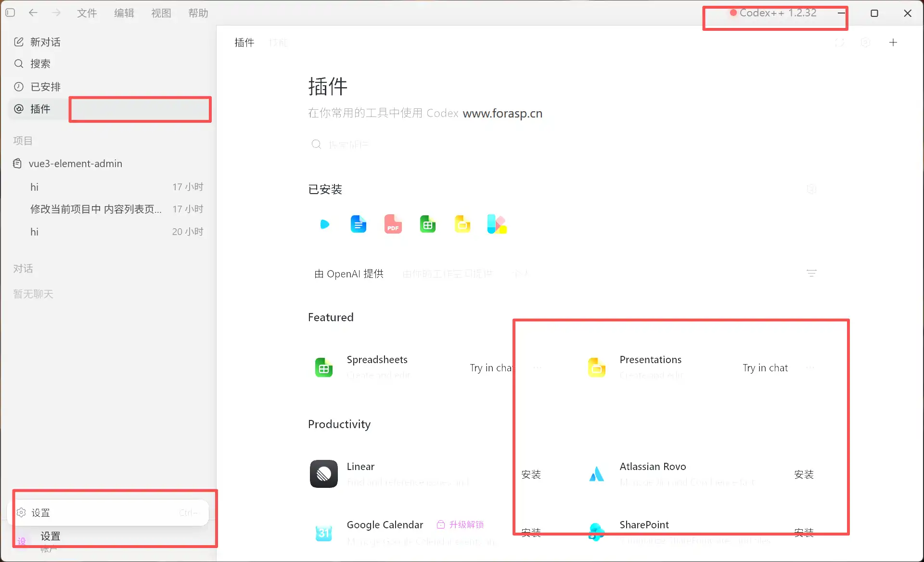The height and width of the screenshot is (562, 924).
Task: Open the filter lines icon
Action: click(811, 273)
